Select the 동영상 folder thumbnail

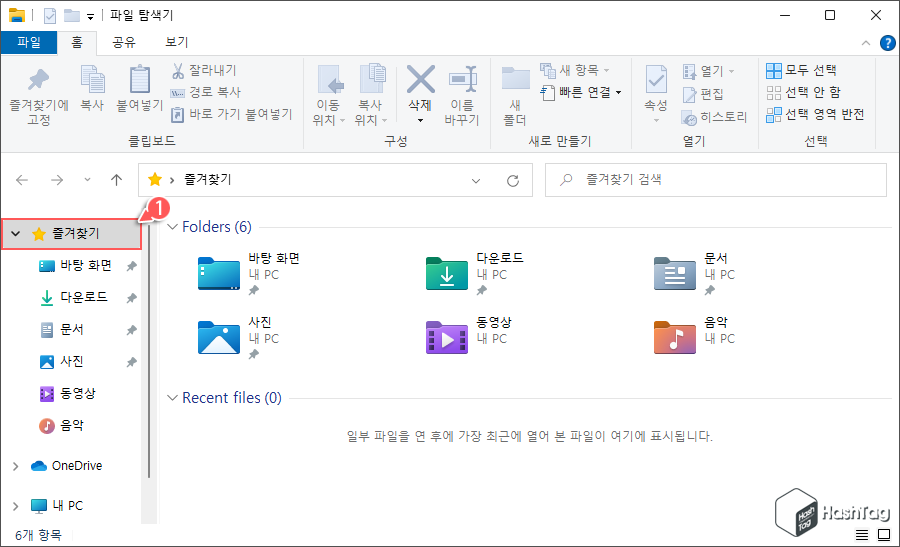click(x=447, y=337)
